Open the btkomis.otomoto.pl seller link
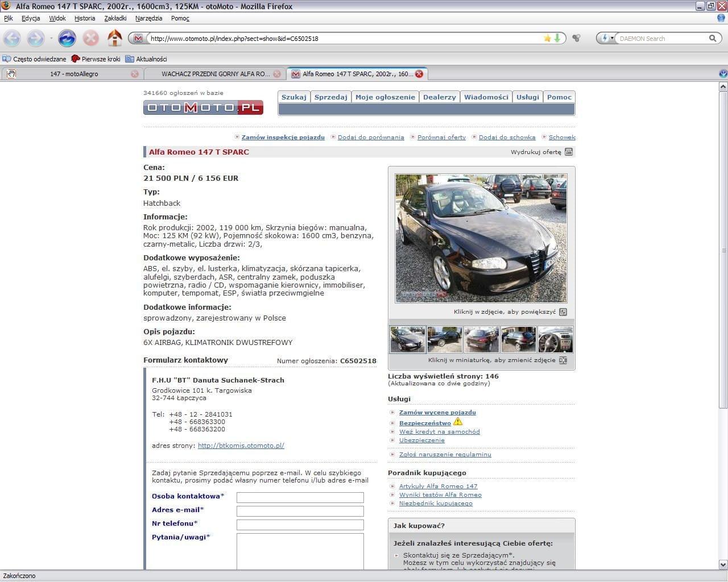The image size is (728, 582). (x=241, y=446)
